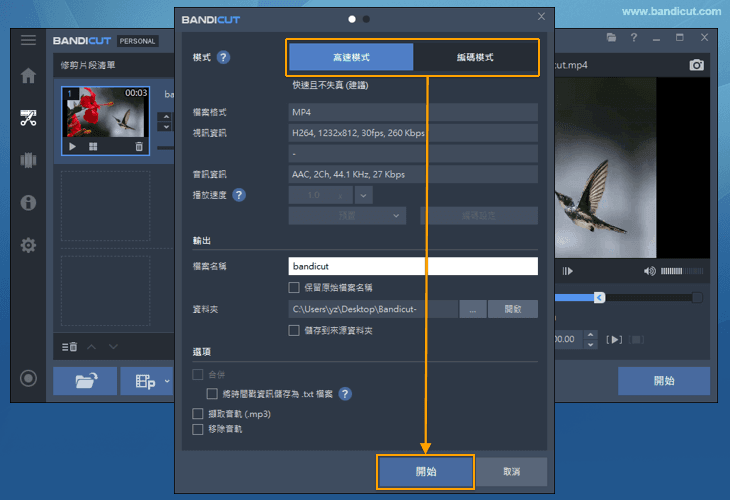The image size is (730, 500).
Task: Click Open folder button
Action: pos(513,309)
